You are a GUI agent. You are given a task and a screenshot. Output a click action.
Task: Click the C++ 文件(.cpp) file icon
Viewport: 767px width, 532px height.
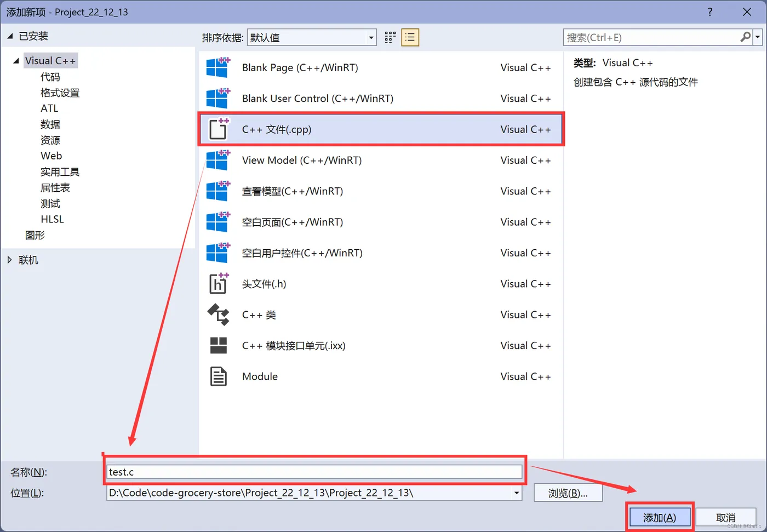point(219,129)
